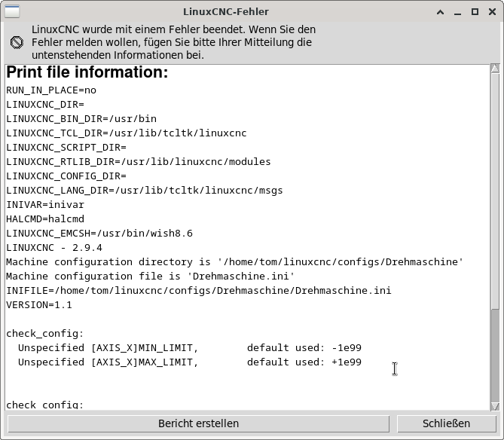504x440 pixels.
Task: Click the line 'LINUXCNC_CONFIG_DIR='
Action: coord(66,176)
